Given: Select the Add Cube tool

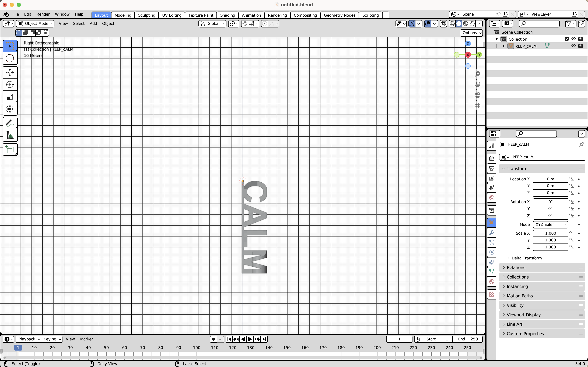Looking at the screenshot, I should (10, 150).
